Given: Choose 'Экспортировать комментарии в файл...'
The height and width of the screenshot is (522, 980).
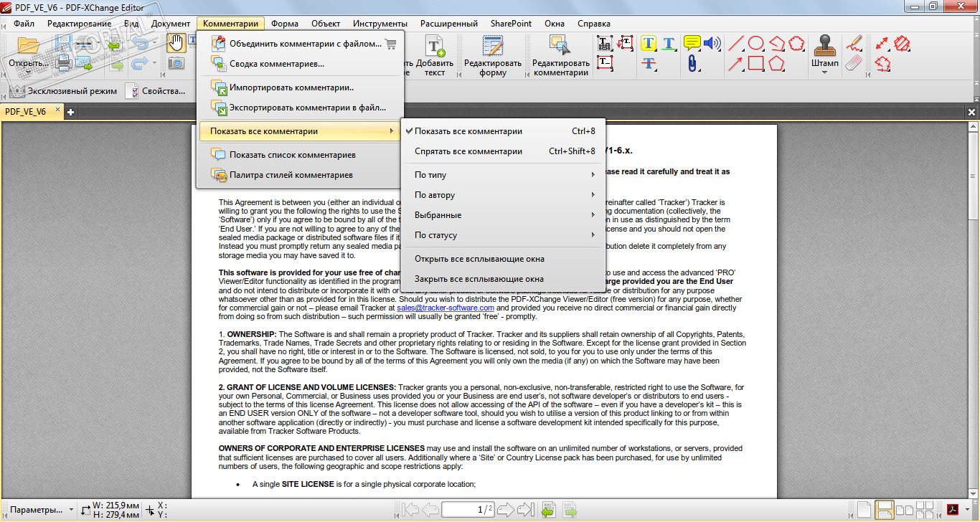Looking at the screenshot, I should (x=300, y=108).
